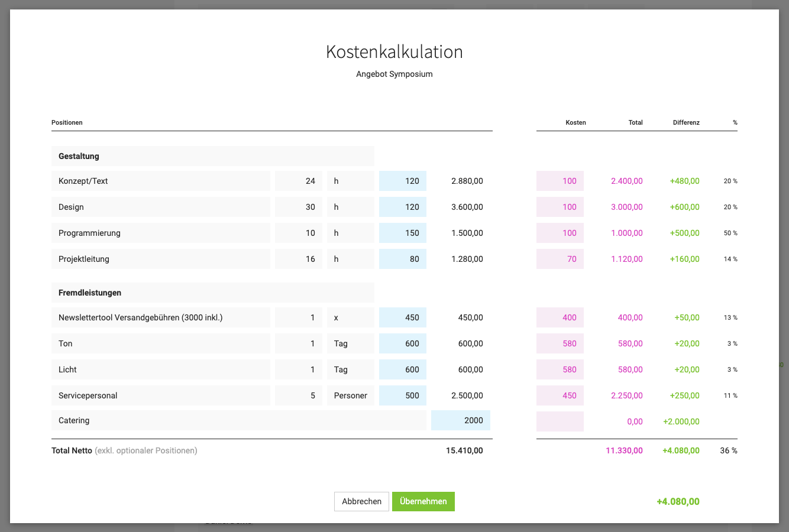The height and width of the screenshot is (532, 789).
Task: Edit Programmierung cost field 100
Action: 560,233
